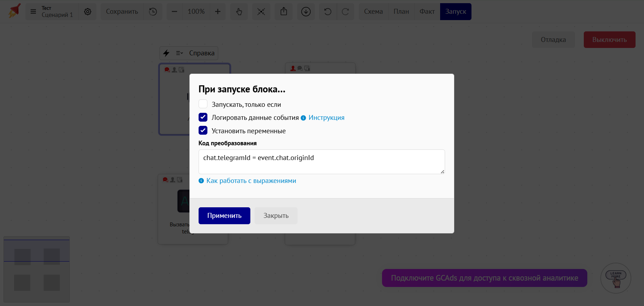Switch to the Схема tab
The height and width of the screenshot is (306, 644).
tap(373, 12)
